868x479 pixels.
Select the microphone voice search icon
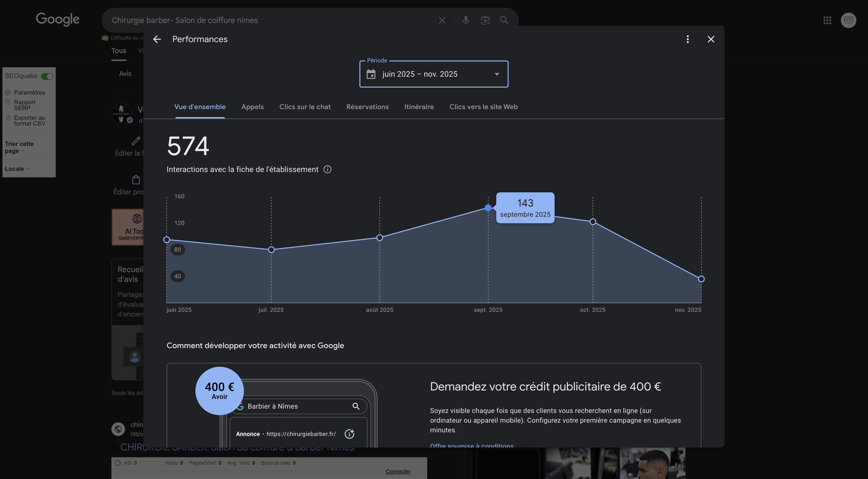coord(466,20)
